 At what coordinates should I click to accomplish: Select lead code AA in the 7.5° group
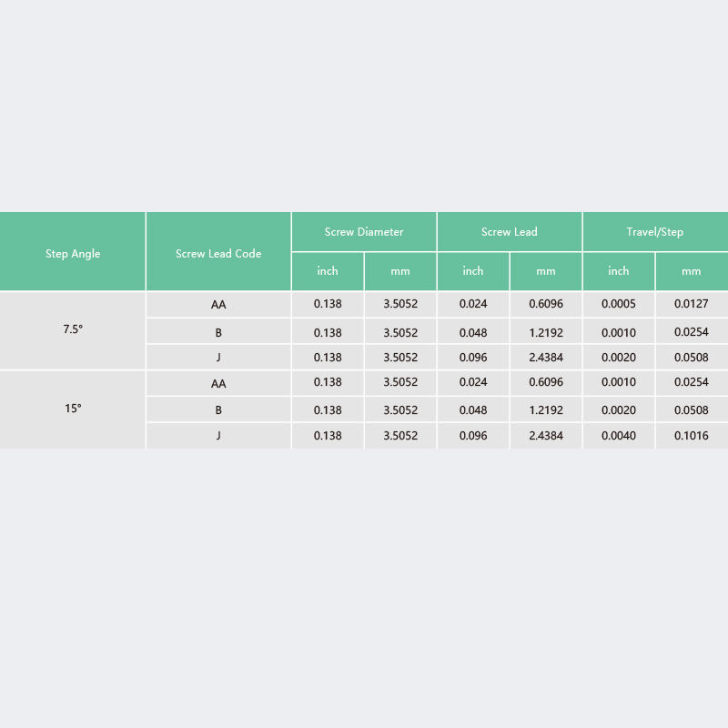coord(218,305)
